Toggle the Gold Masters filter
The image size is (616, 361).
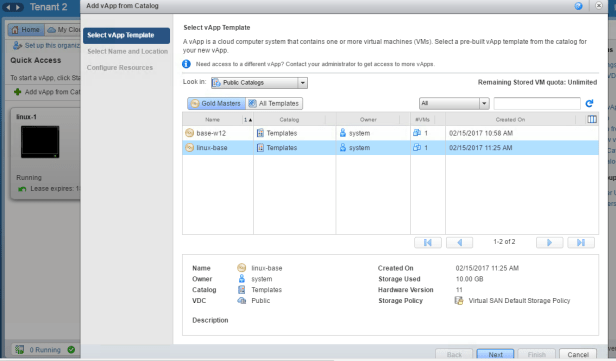[x=216, y=103]
